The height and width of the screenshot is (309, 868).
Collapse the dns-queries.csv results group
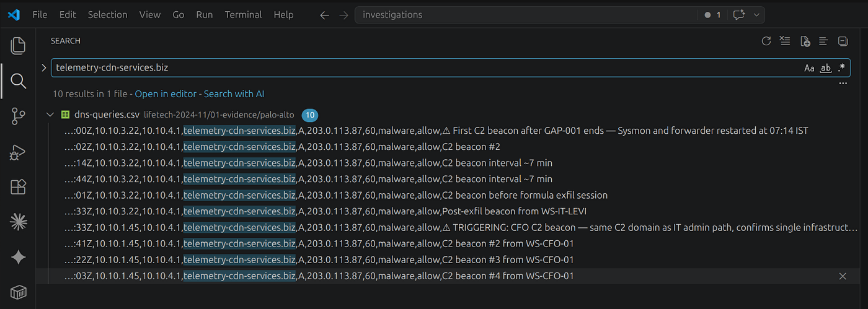point(50,115)
